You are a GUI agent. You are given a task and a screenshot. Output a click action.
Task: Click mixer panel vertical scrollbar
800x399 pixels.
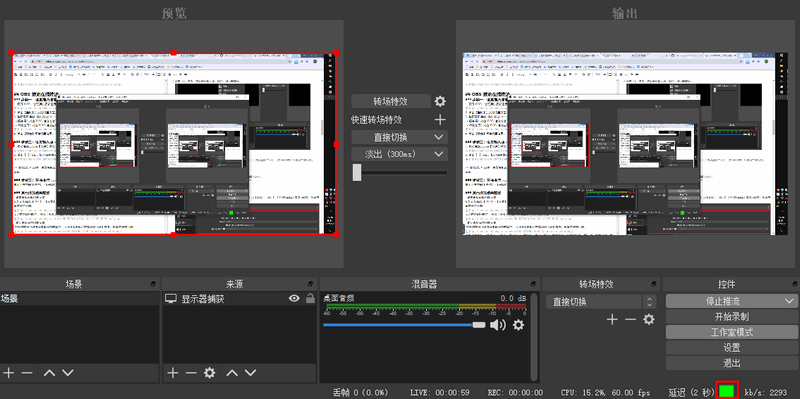pyautogui.click(x=534, y=337)
